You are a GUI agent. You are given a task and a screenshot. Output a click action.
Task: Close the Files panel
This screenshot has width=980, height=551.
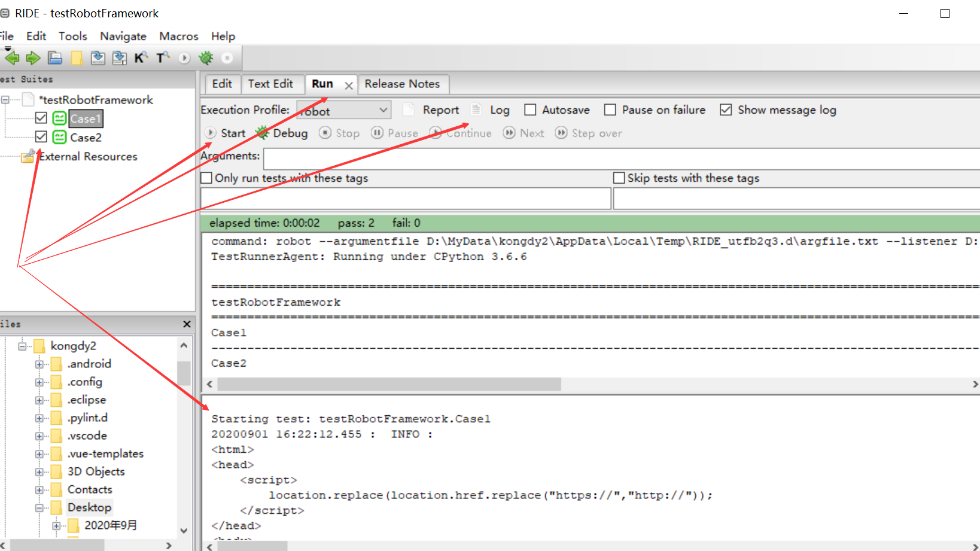click(187, 324)
